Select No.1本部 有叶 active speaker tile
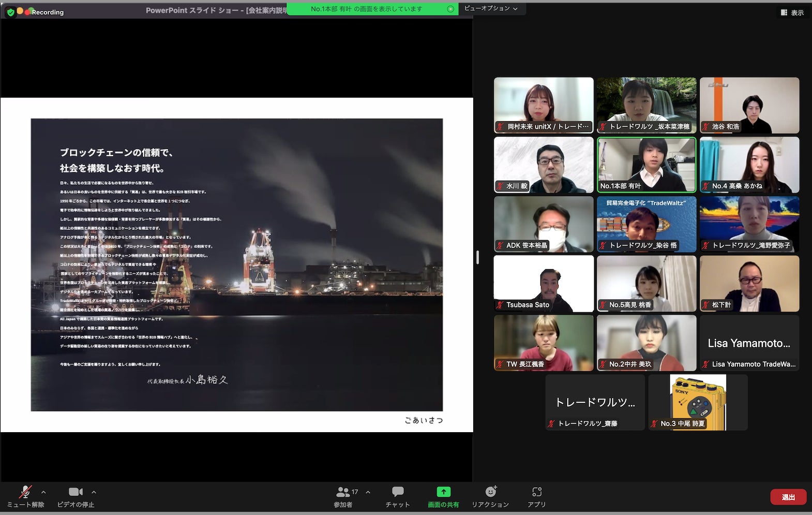Viewport: 812px width, 515px height. (646, 165)
